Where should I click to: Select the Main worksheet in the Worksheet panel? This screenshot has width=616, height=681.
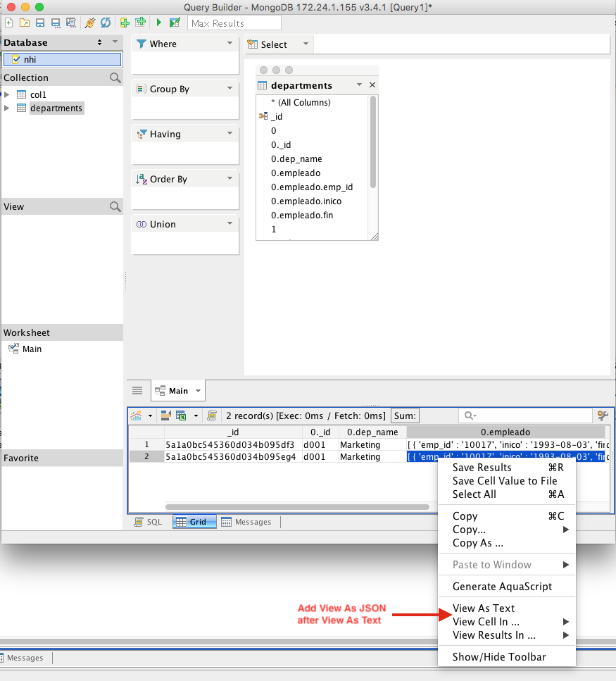click(x=25, y=349)
